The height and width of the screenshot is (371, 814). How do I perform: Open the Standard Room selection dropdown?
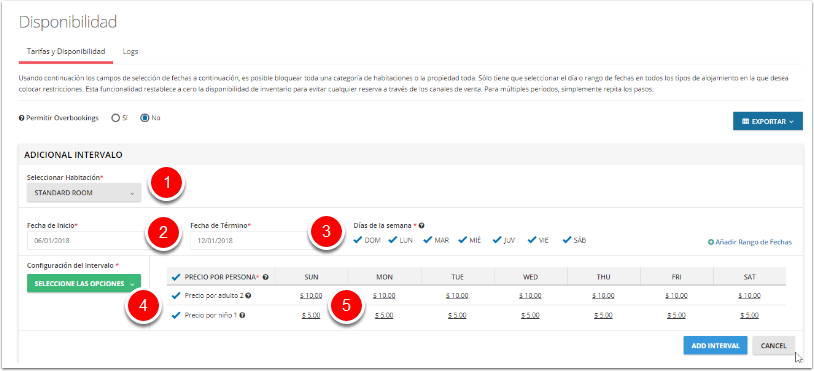point(84,193)
